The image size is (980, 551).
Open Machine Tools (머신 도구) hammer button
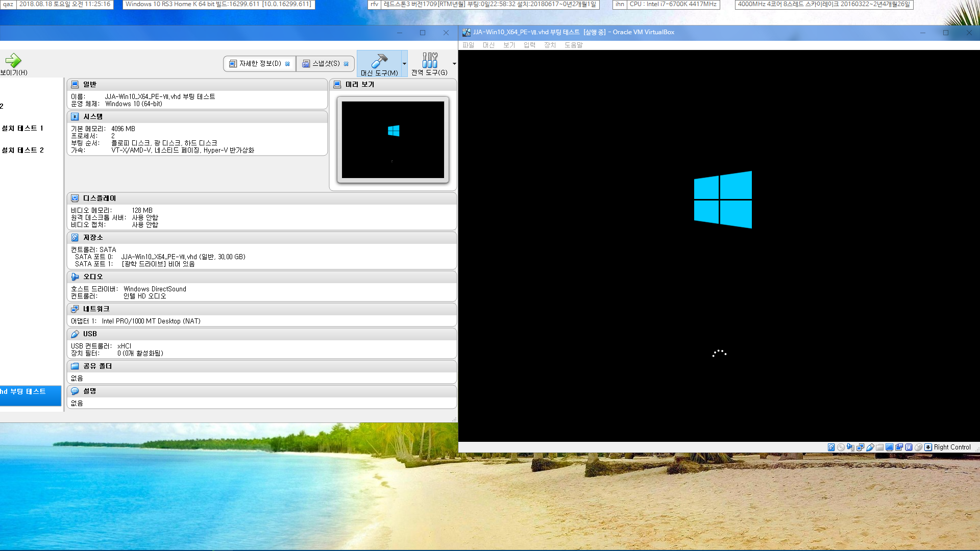379,64
